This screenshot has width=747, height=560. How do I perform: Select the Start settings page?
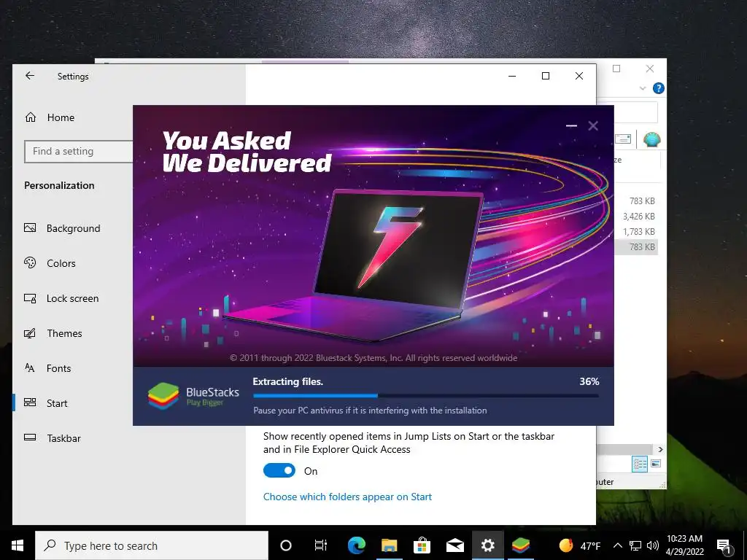pos(57,403)
